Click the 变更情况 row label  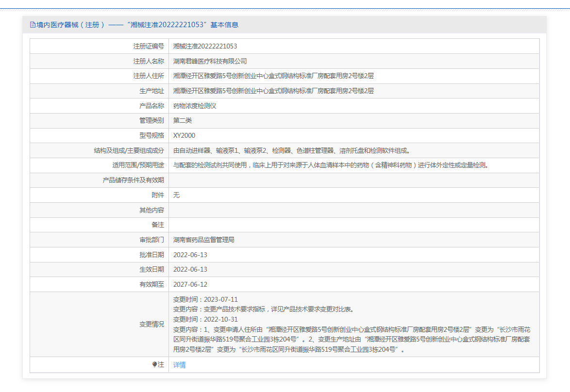click(151, 324)
